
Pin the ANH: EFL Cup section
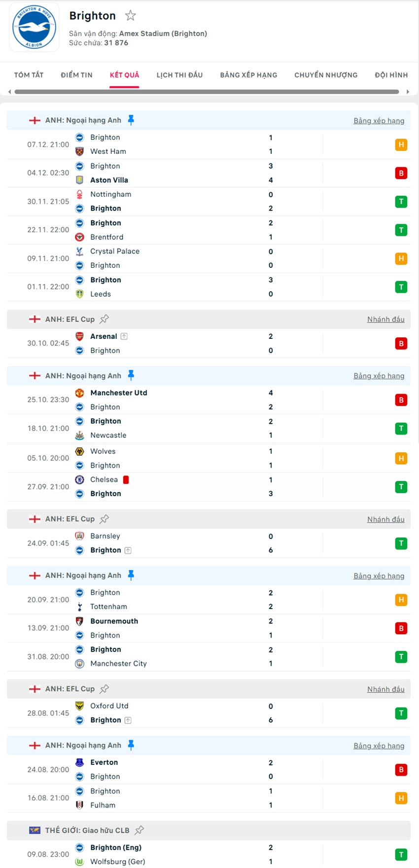(104, 319)
